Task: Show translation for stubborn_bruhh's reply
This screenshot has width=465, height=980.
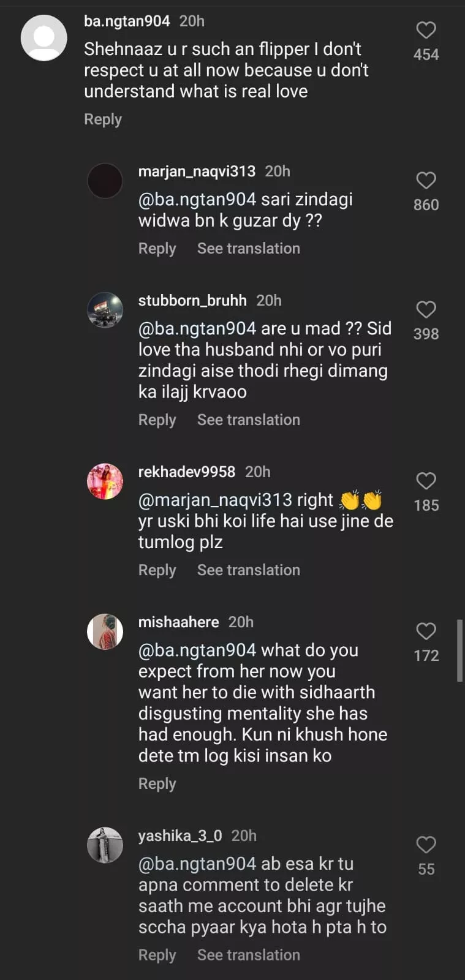Action: [x=248, y=420]
